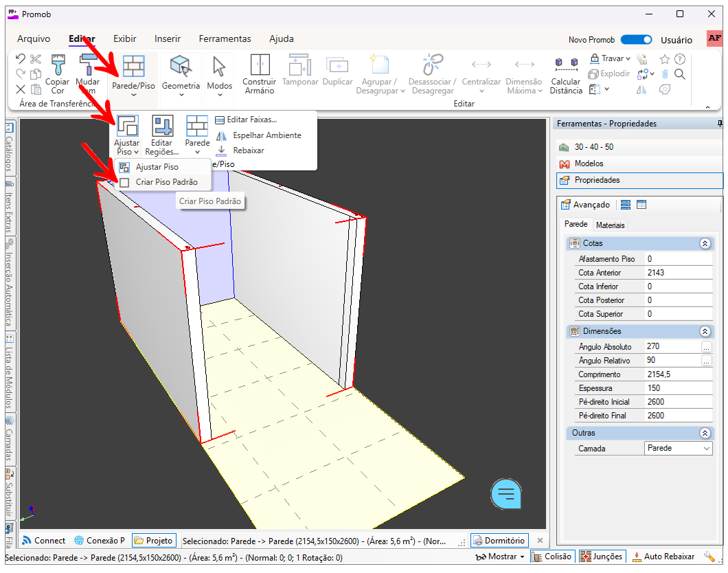Image resolution: width=728 pixels, height=573 pixels.
Task: Toggle Colisão in the status bar
Action: click(x=551, y=557)
